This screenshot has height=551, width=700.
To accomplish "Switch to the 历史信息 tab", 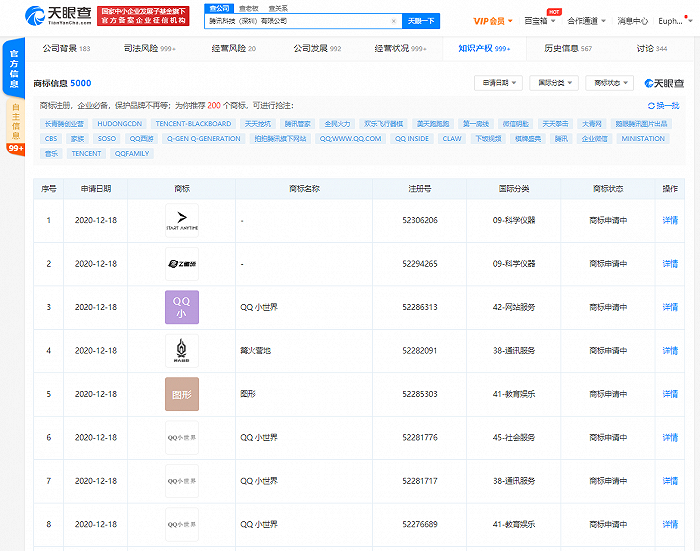I will [568, 48].
